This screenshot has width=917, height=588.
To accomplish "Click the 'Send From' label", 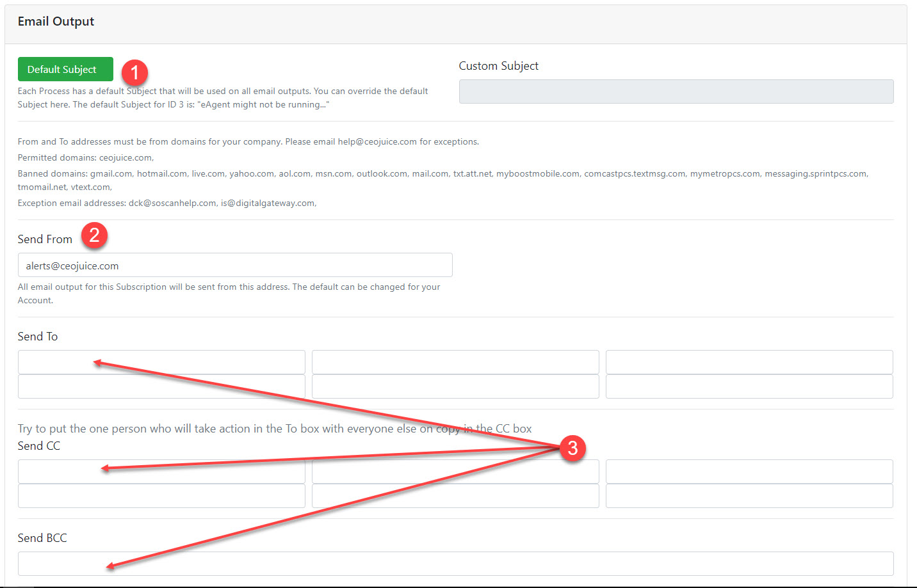I will point(45,239).
